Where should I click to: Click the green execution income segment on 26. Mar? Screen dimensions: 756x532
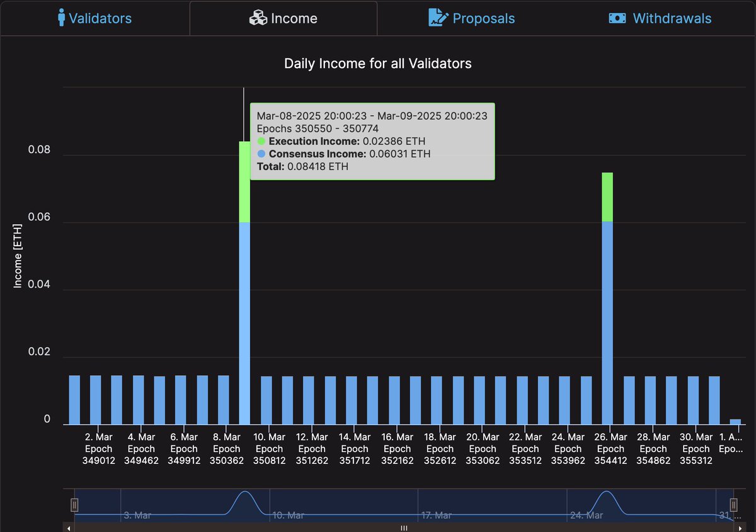[x=607, y=196]
